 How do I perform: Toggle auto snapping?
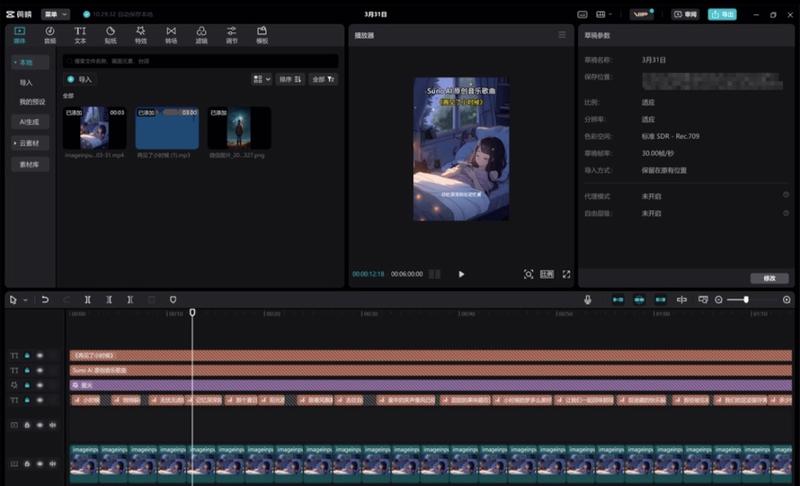point(639,300)
